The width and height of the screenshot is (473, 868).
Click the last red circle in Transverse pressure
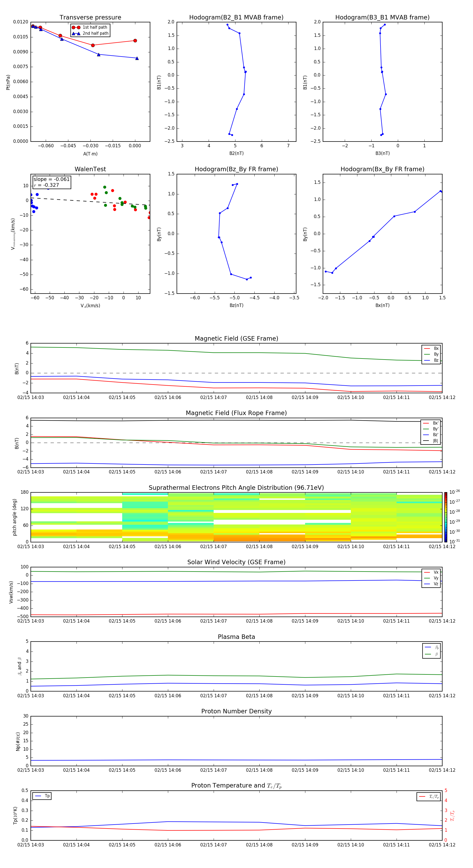click(x=135, y=41)
